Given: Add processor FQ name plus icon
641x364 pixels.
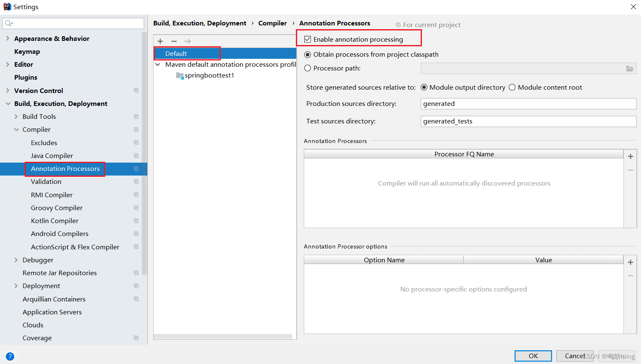Looking at the screenshot, I should tap(631, 156).
